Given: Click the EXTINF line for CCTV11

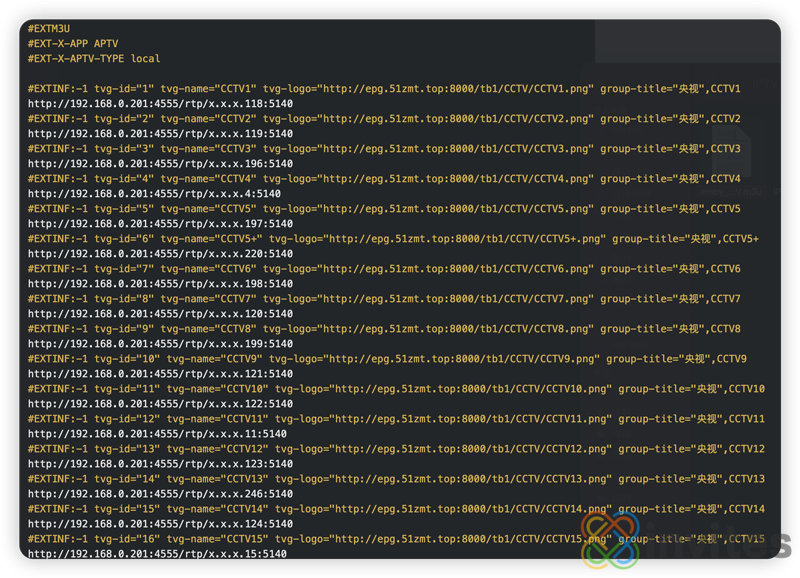Looking at the screenshot, I should point(396,419).
